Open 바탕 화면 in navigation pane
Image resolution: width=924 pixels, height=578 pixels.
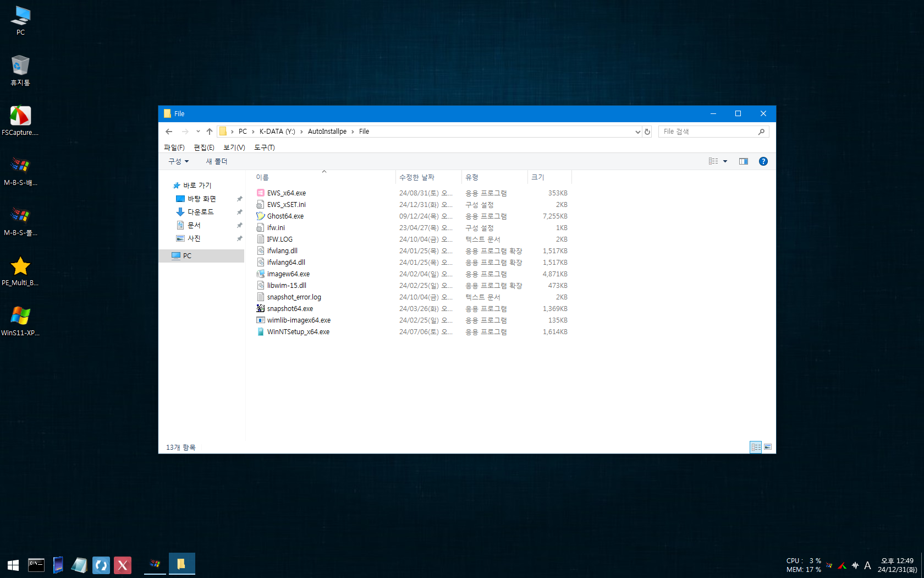coord(196,199)
